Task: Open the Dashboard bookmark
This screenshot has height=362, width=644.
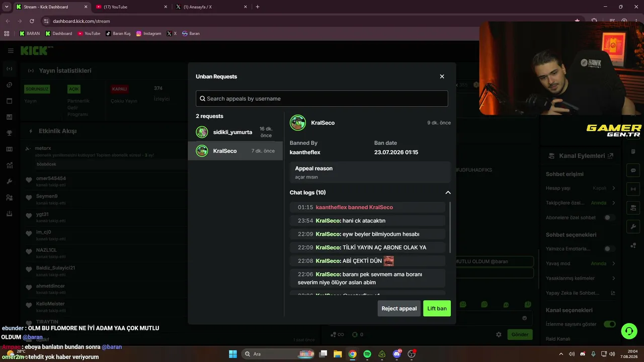Action: pyautogui.click(x=59, y=34)
